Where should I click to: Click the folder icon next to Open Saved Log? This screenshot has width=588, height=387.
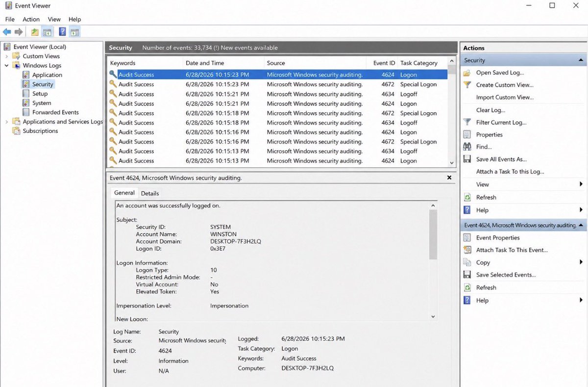click(467, 73)
